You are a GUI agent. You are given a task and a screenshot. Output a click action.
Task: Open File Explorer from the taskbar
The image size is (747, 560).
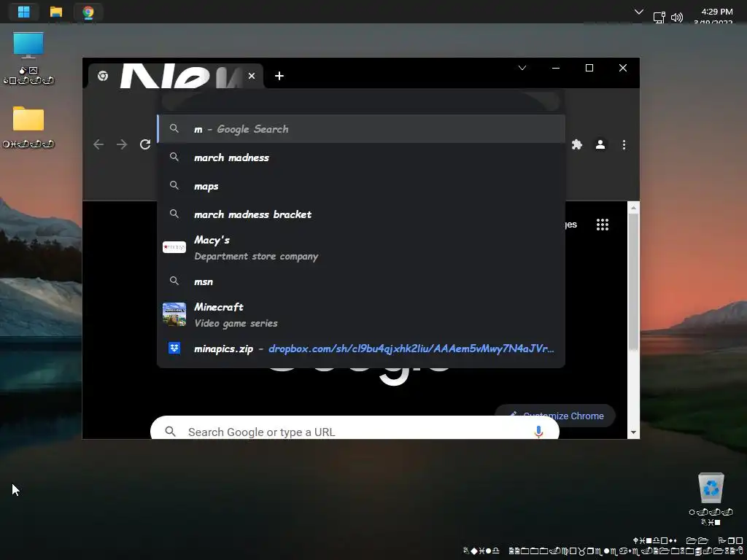(x=56, y=12)
